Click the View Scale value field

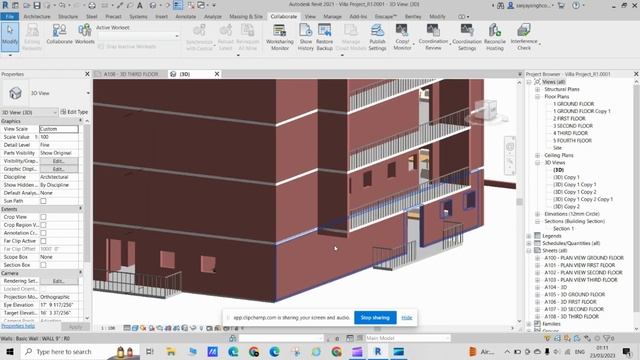[x=59, y=129]
